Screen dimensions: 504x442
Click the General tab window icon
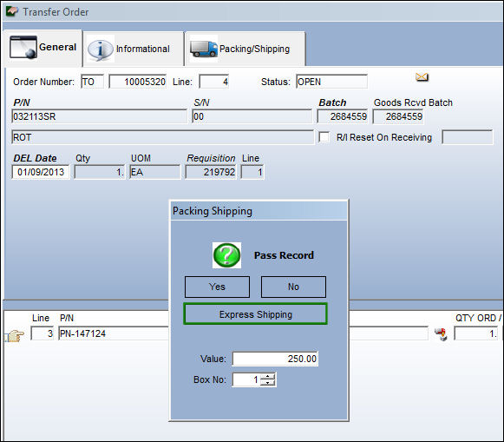pos(23,47)
